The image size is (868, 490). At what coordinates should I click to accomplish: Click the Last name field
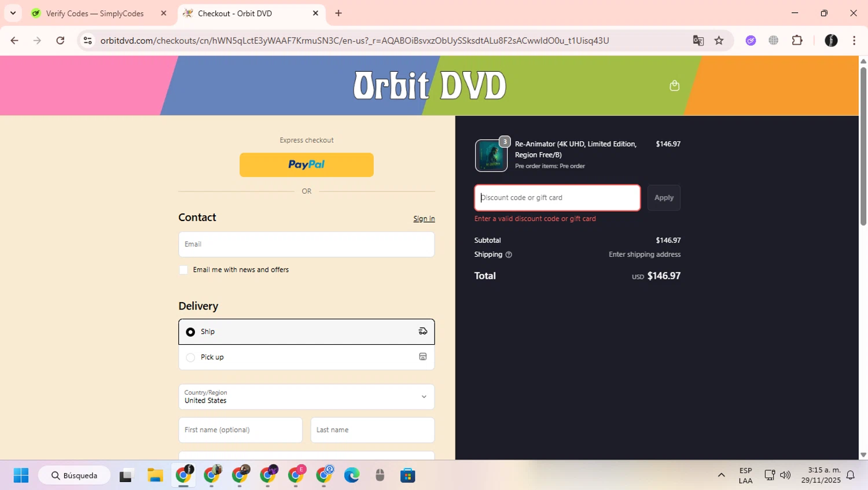click(373, 430)
